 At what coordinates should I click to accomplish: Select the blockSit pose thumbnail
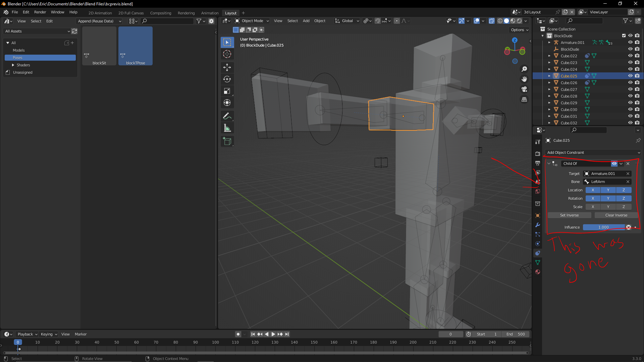[99, 46]
